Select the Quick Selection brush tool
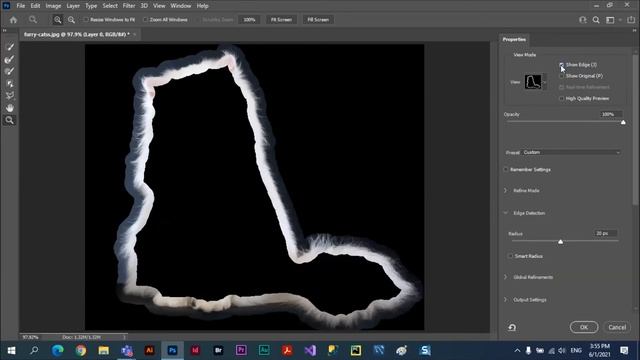Screen dimensions: 640x360 pos(9,47)
